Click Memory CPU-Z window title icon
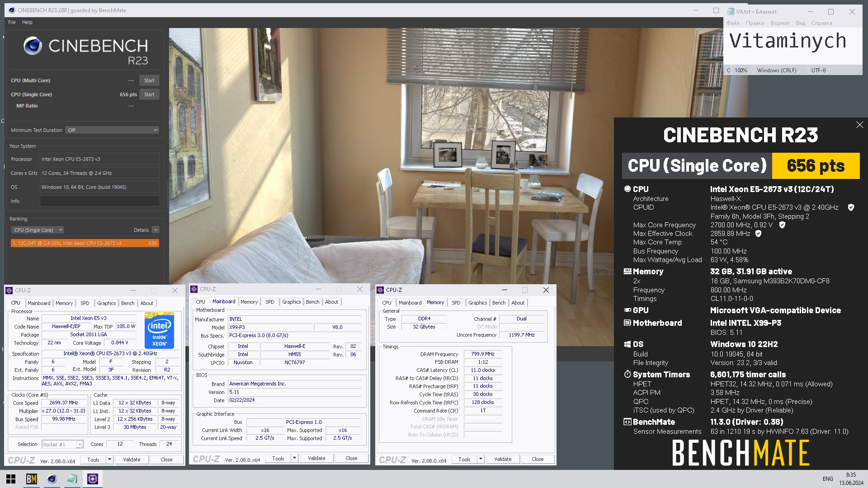 [x=380, y=290]
